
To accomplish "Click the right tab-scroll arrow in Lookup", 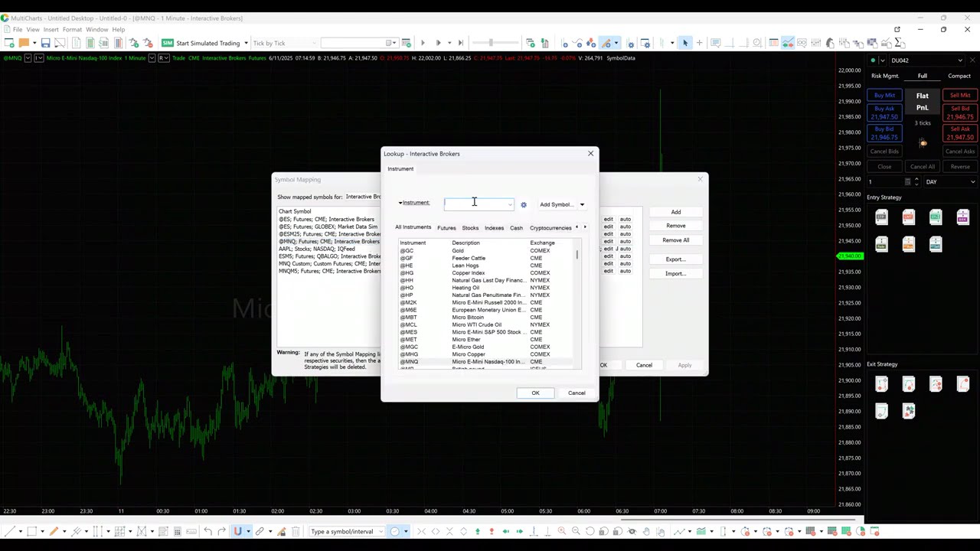I will tap(585, 227).
